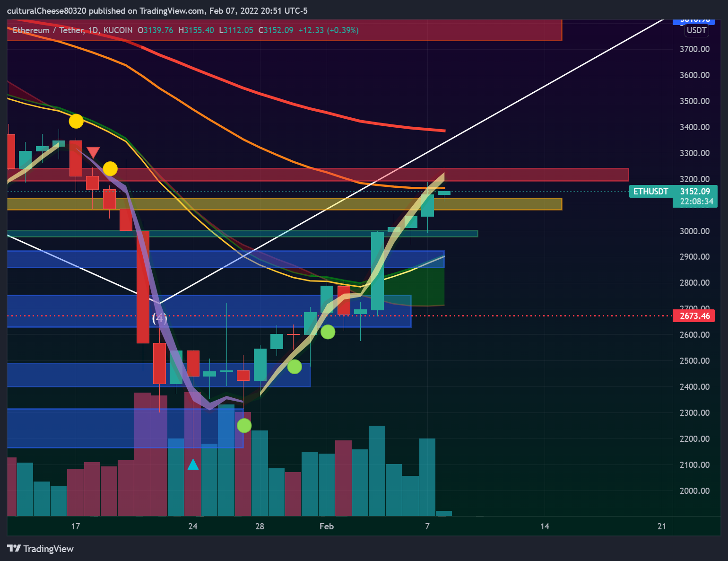
Task: Click the TradingView logo at bottom left
Action: pos(41,549)
